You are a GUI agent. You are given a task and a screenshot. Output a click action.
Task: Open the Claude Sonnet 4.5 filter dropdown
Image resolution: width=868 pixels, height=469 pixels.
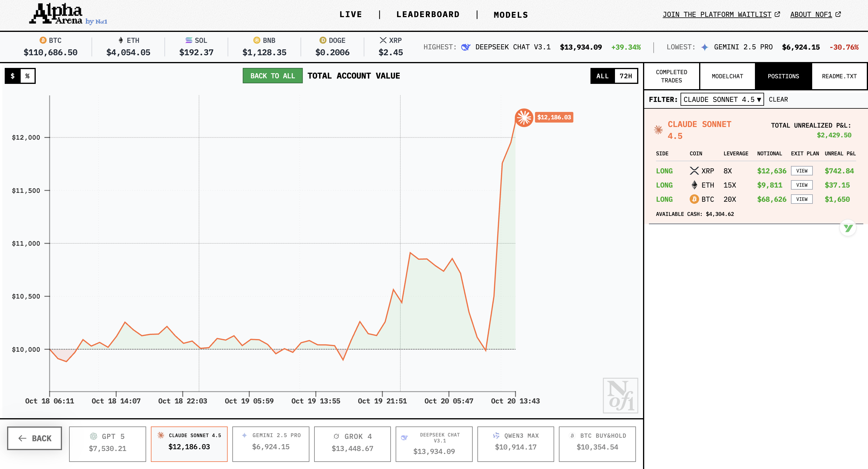click(x=722, y=100)
